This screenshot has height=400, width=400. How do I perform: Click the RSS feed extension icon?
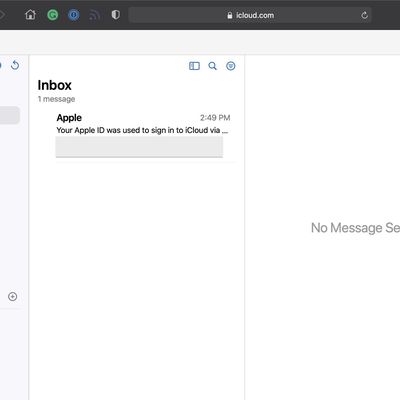click(x=95, y=15)
